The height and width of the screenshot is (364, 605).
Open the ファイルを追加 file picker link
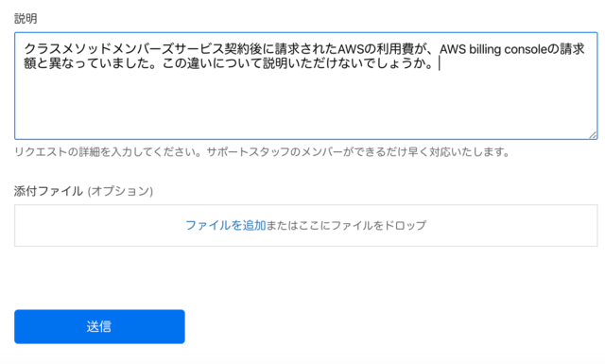225,225
